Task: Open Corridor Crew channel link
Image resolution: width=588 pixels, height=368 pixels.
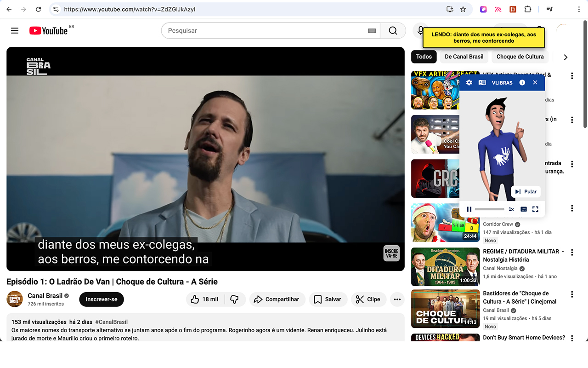Action: (498, 224)
